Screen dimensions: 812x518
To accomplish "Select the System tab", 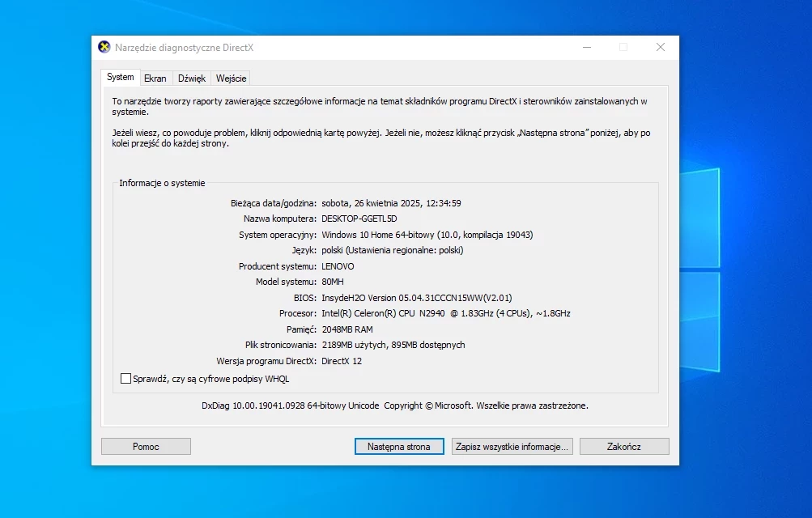I will tap(120, 77).
